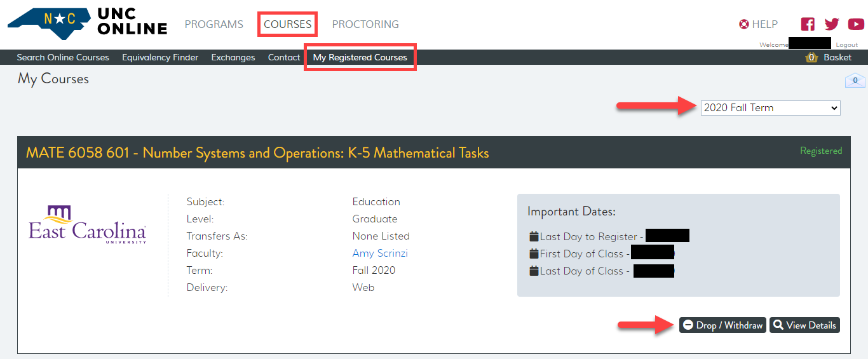
Task: Click the envelope messages icon
Action: (x=855, y=81)
